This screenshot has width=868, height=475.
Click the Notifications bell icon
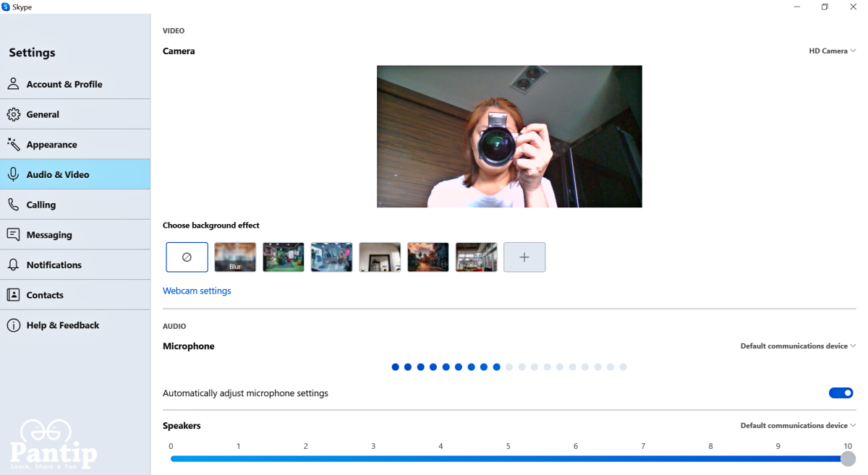(13, 265)
